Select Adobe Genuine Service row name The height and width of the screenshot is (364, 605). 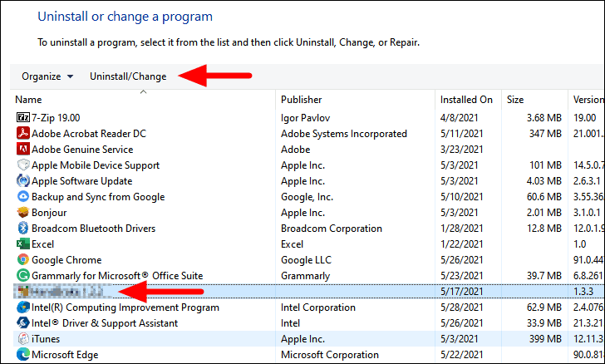point(82,150)
